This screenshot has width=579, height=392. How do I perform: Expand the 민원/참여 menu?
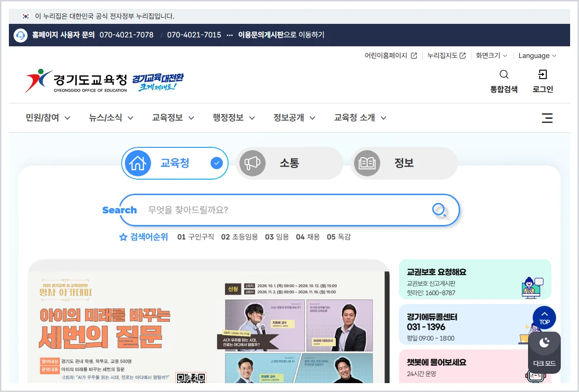(48, 118)
